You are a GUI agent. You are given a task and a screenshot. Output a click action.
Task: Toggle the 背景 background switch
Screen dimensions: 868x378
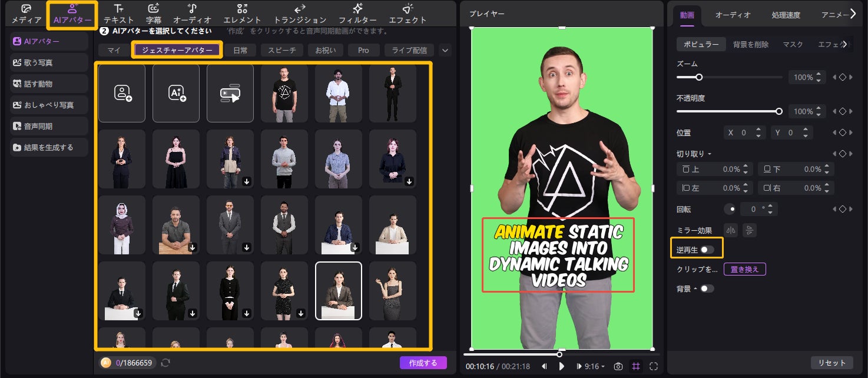tap(707, 289)
